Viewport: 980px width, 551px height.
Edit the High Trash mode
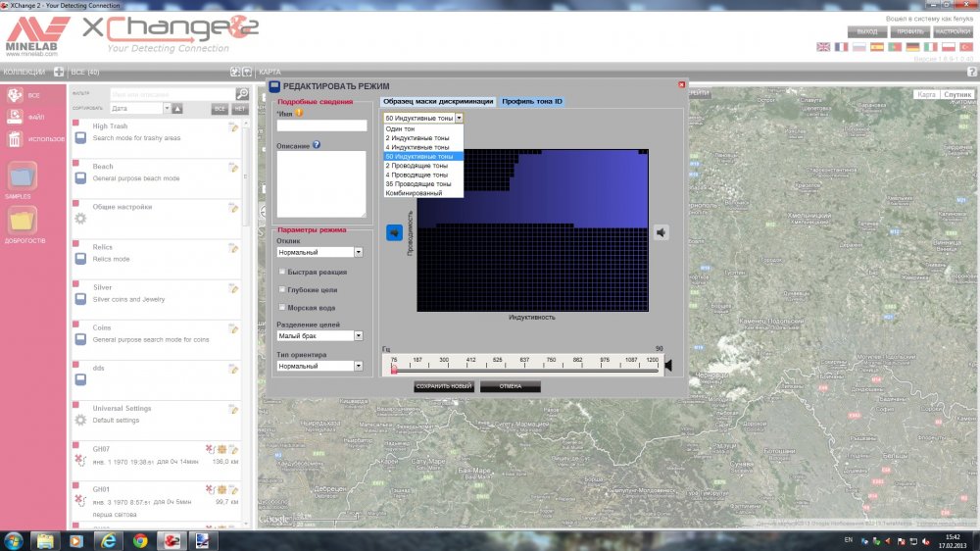(233, 126)
